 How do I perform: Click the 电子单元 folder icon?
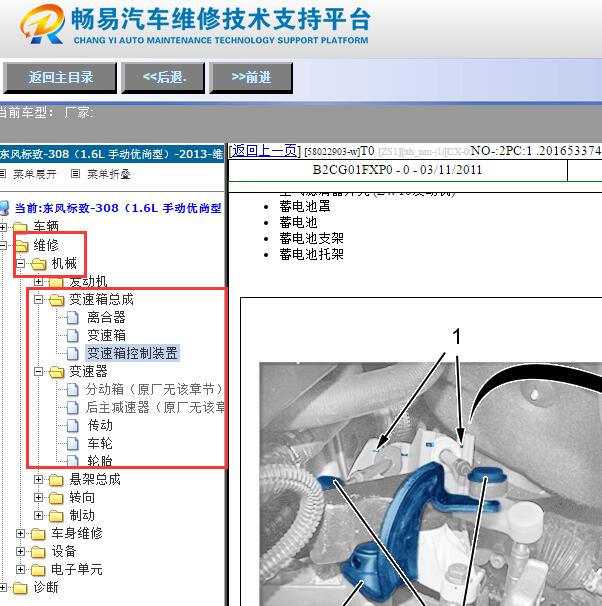39,570
